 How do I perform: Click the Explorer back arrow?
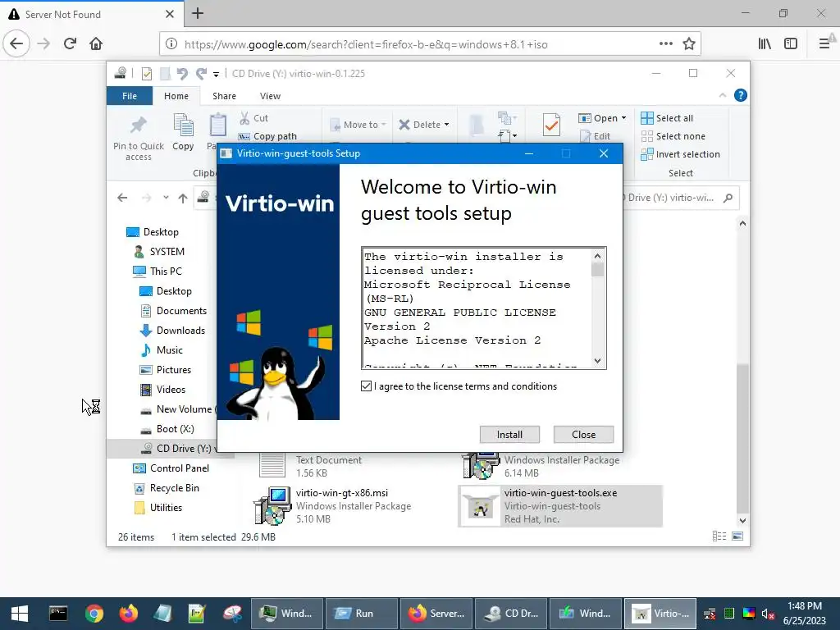[x=122, y=198]
